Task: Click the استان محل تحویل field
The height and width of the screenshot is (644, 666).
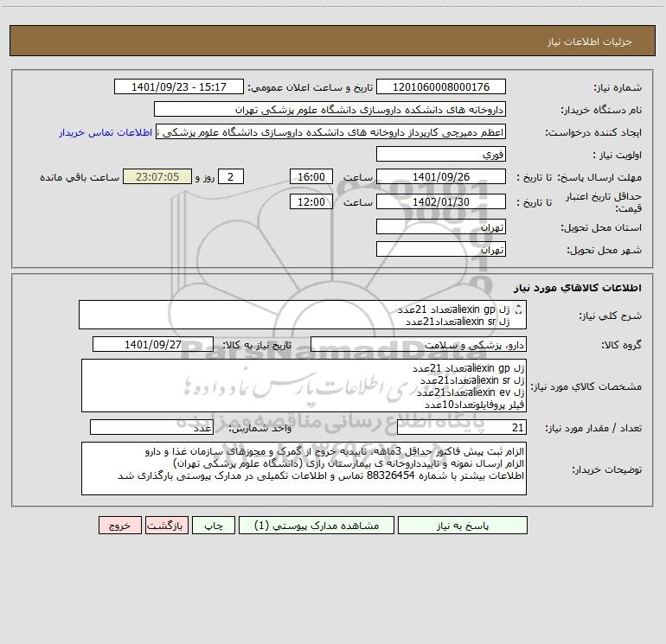Action: (441, 226)
